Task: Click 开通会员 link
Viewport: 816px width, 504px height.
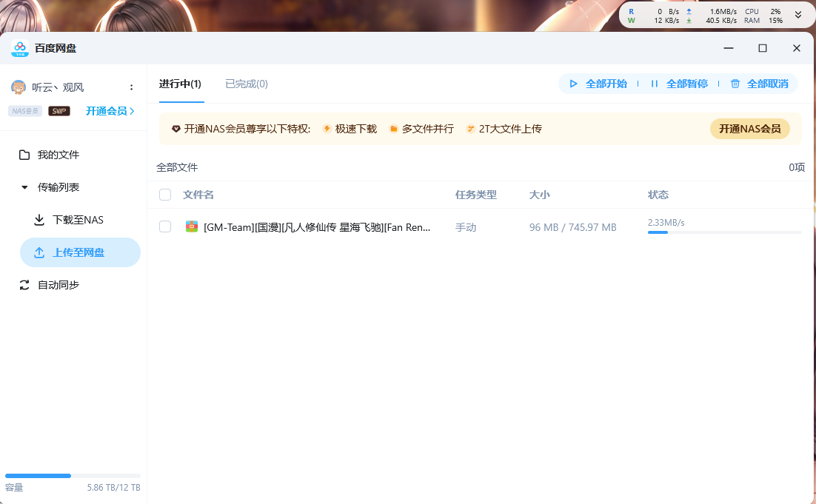Action: (110, 111)
